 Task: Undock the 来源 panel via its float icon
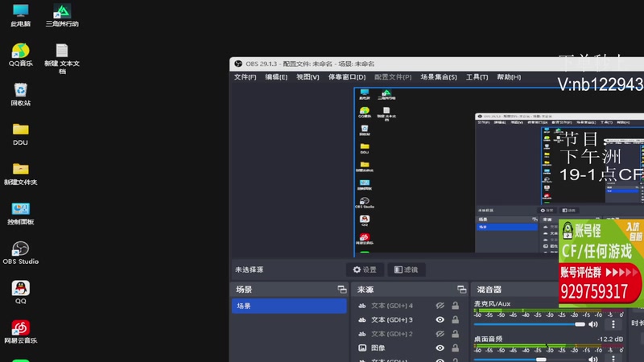[x=461, y=290]
